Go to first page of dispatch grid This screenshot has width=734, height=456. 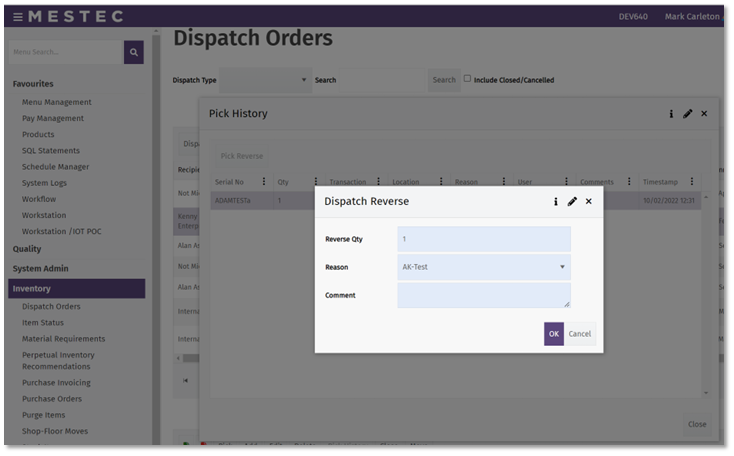tap(185, 381)
